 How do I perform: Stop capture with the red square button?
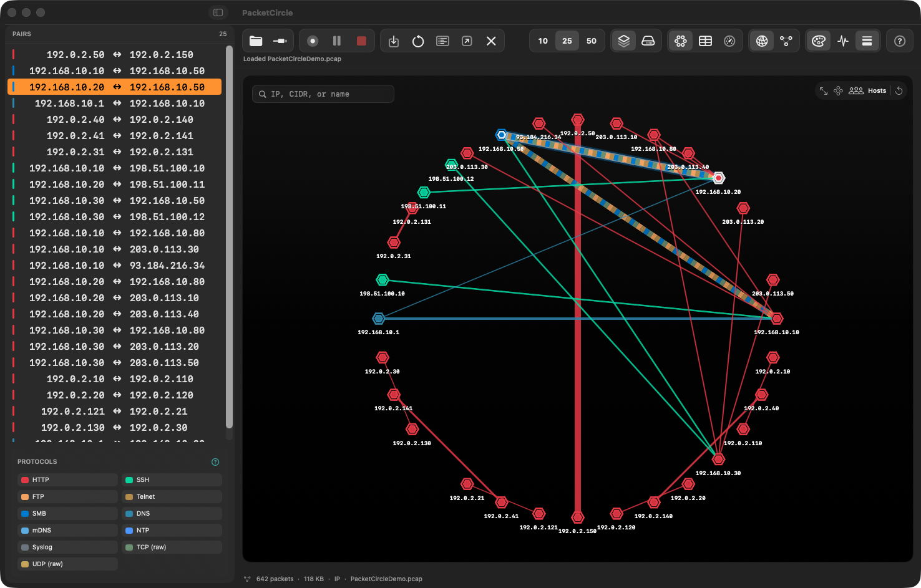click(361, 41)
